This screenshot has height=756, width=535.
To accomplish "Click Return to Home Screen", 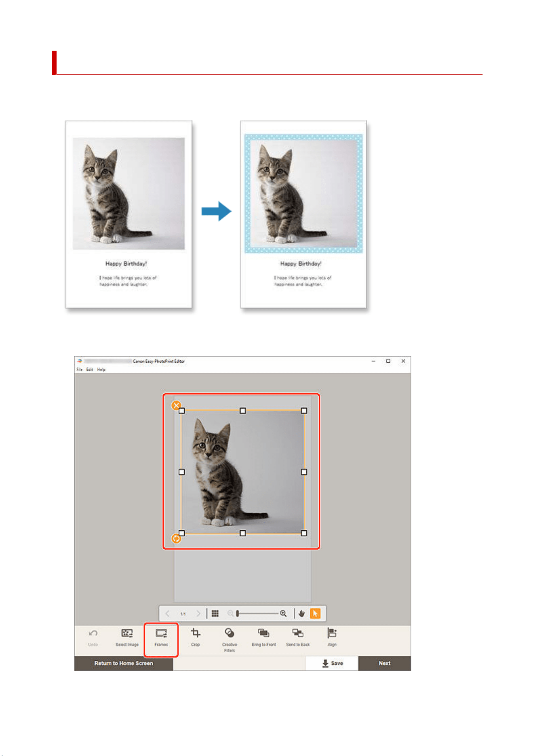I will tap(124, 664).
